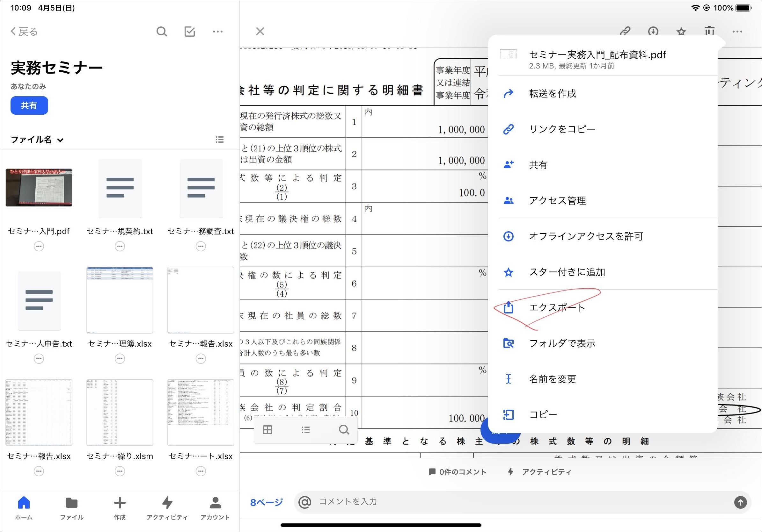
Task: Switch folder to list view icon
Action: click(219, 140)
